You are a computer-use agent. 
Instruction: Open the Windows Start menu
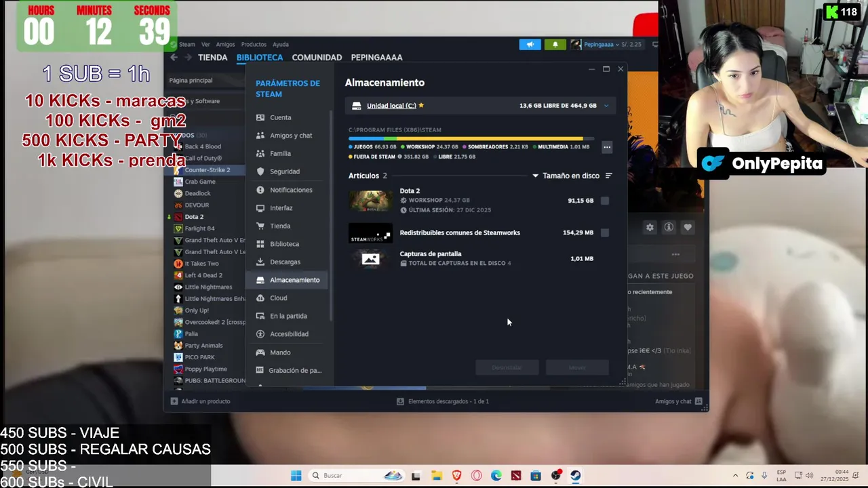(x=296, y=476)
